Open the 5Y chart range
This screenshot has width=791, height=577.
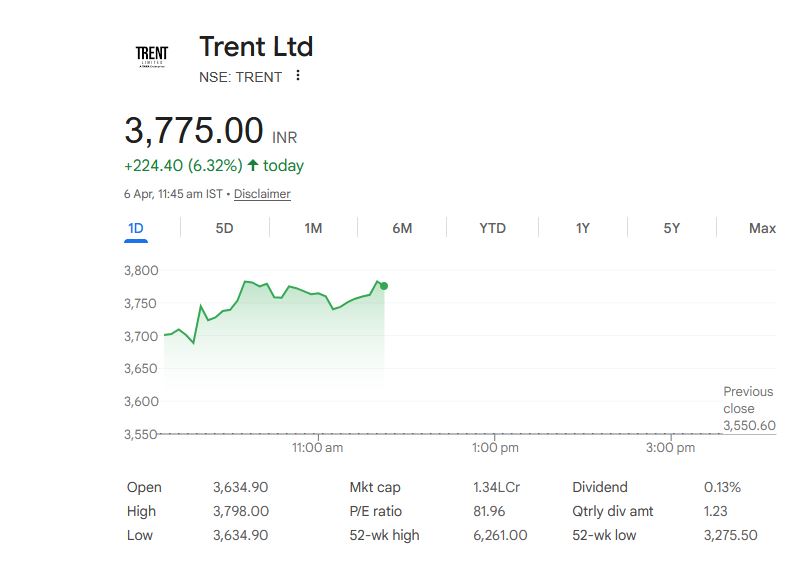671,228
